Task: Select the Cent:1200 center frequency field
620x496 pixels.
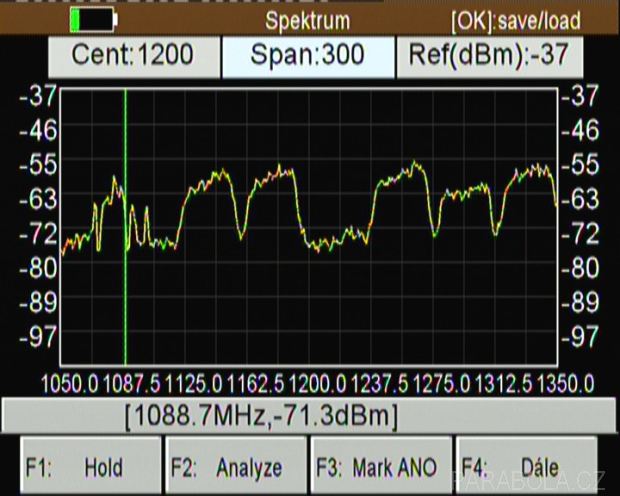Action: 134,57
